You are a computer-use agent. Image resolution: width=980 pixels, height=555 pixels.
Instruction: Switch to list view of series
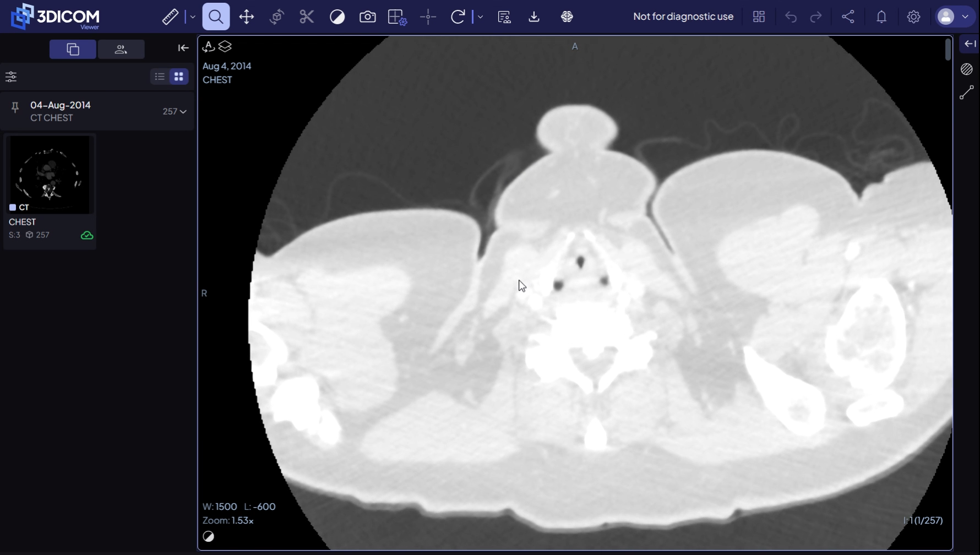[x=160, y=77]
